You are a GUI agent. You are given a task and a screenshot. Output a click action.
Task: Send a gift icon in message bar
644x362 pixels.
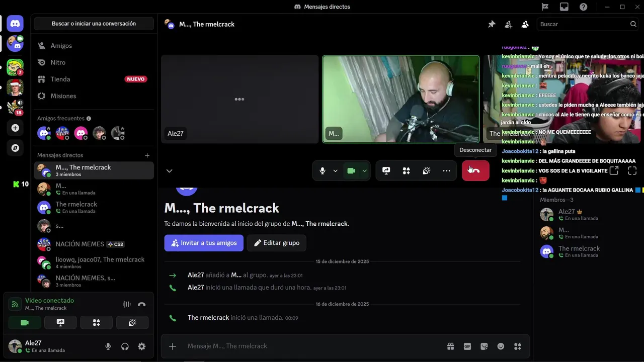pyautogui.click(x=450, y=346)
